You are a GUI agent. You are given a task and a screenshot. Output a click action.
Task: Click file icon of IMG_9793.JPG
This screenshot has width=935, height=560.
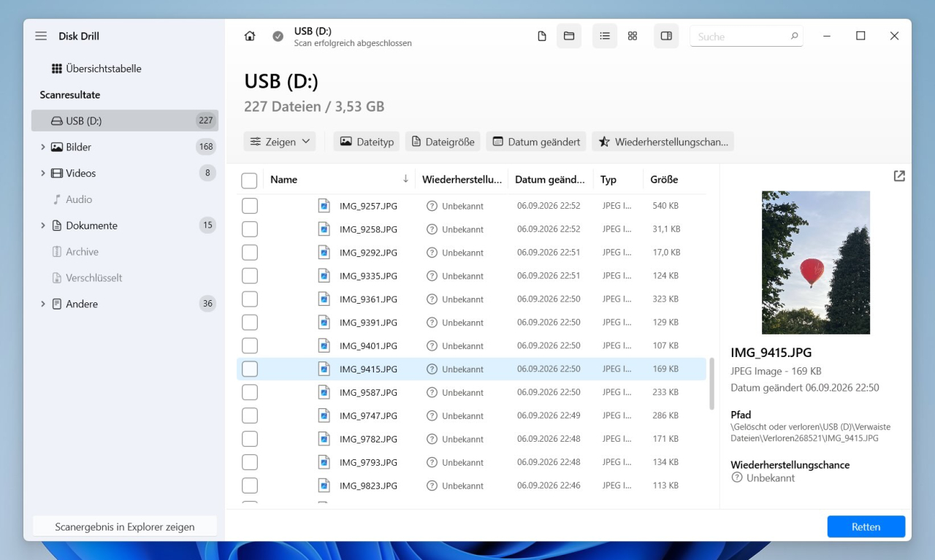point(324,462)
